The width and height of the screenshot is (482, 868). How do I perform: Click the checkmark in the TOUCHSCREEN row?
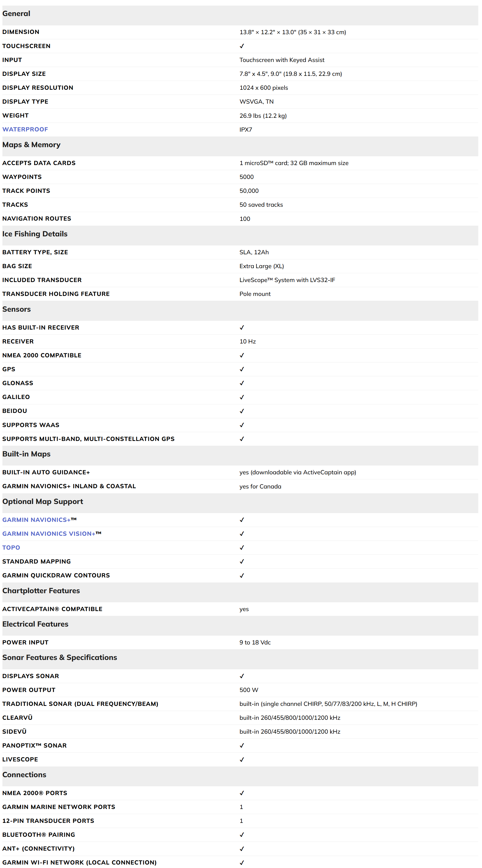242,46
